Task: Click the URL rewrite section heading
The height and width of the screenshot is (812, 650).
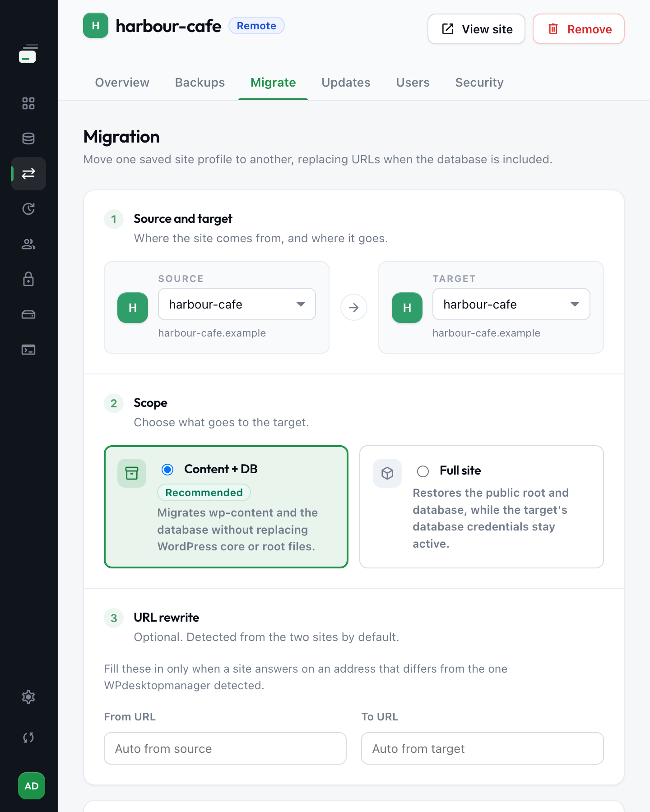Action: point(167,618)
